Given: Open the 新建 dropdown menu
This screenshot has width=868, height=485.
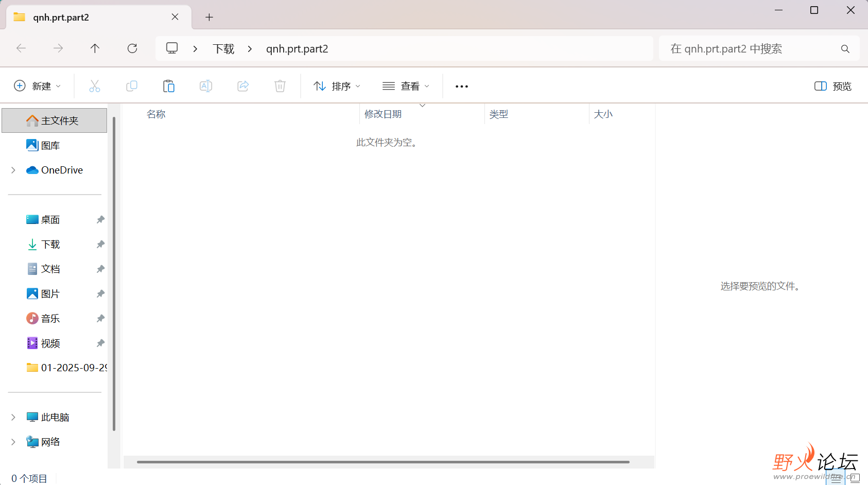Looking at the screenshot, I should point(37,86).
